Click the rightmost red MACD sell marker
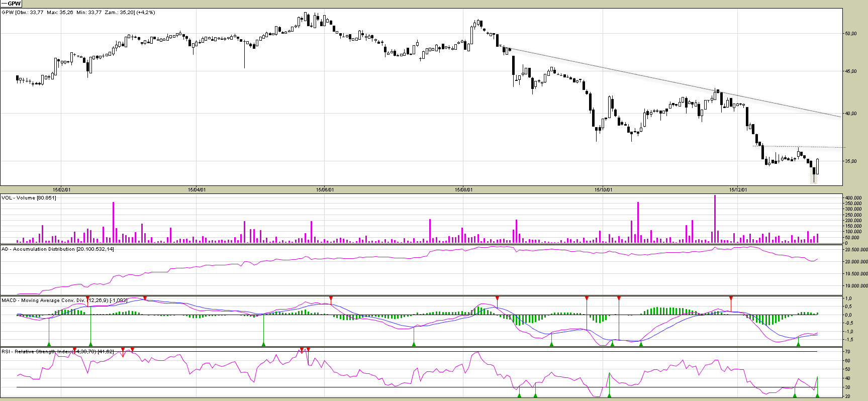Viewport: 868px width, 401px height. pos(731,298)
